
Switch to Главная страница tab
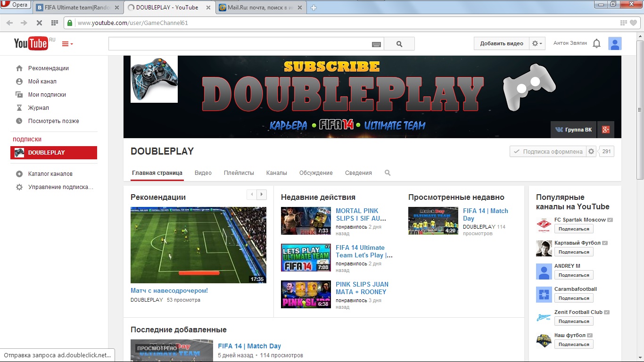[x=157, y=173]
